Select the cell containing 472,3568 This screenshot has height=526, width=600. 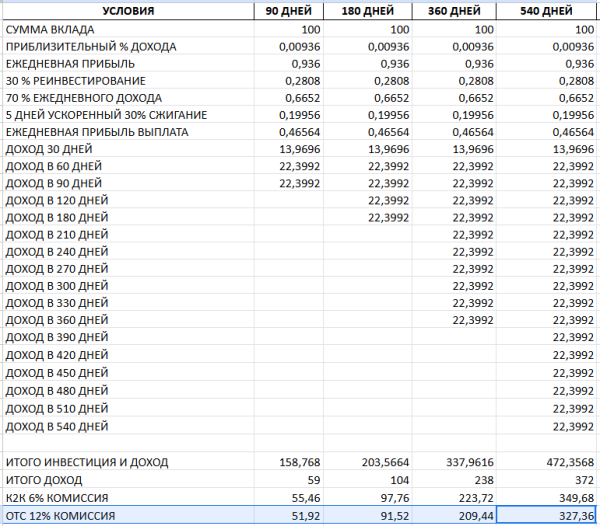click(547, 462)
